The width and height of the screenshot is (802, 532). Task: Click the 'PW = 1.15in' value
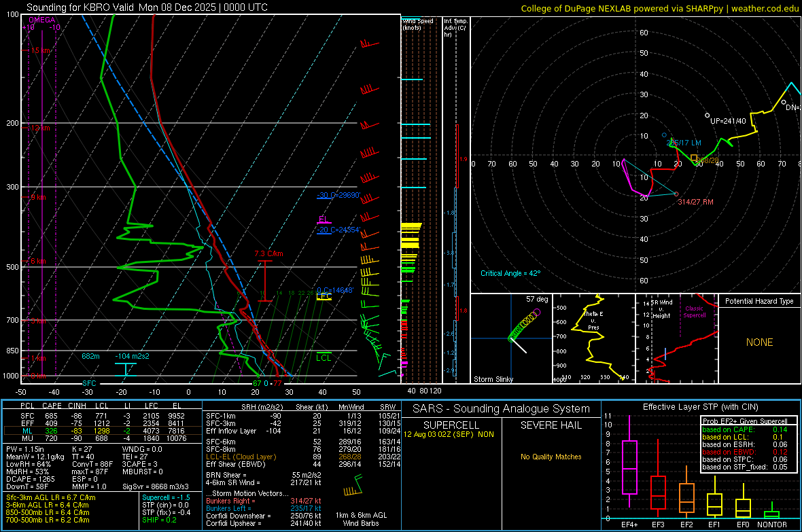point(24,449)
